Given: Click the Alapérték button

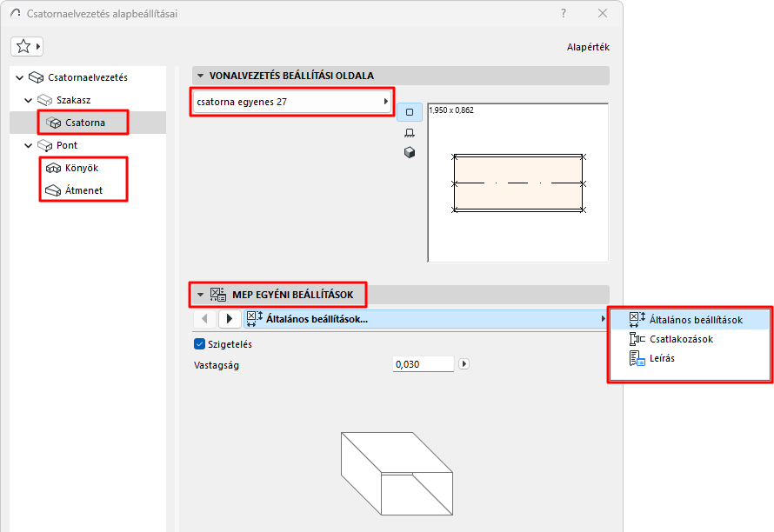Looking at the screenshot, I should [x=588, y=46].
